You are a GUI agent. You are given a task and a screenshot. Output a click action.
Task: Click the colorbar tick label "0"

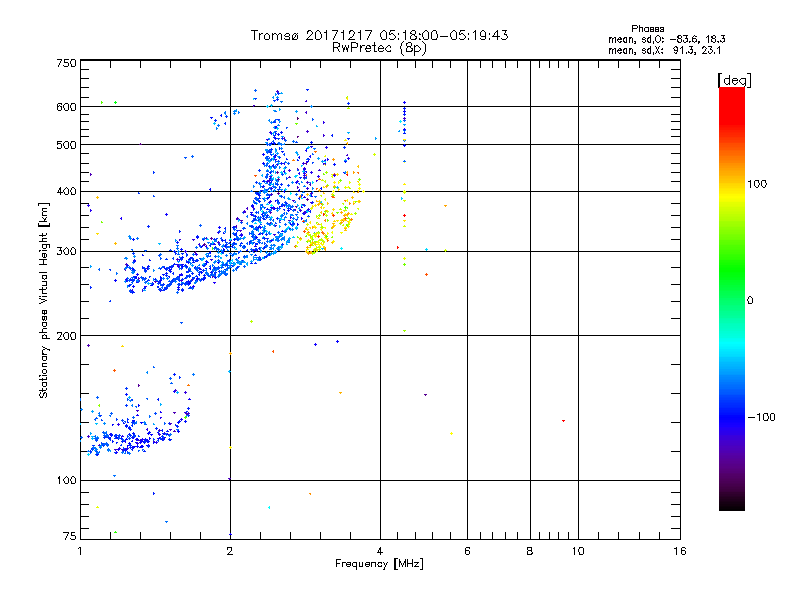750,301
